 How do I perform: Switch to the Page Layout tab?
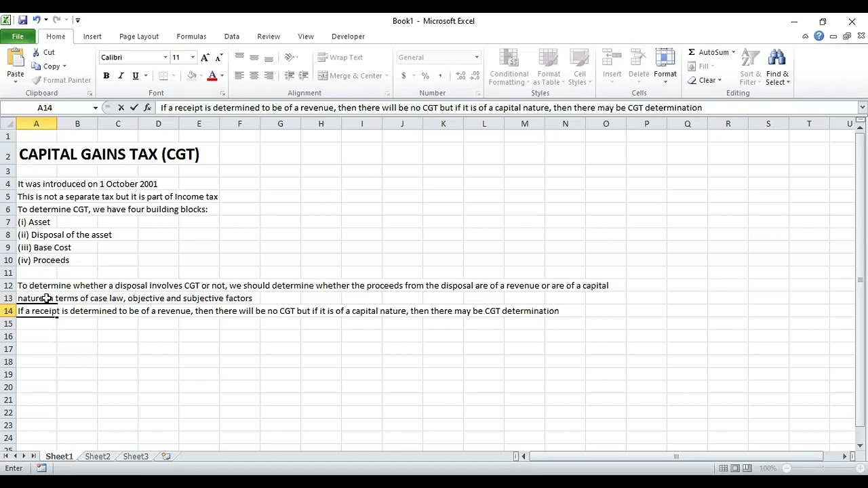click(x=139, y=37)
